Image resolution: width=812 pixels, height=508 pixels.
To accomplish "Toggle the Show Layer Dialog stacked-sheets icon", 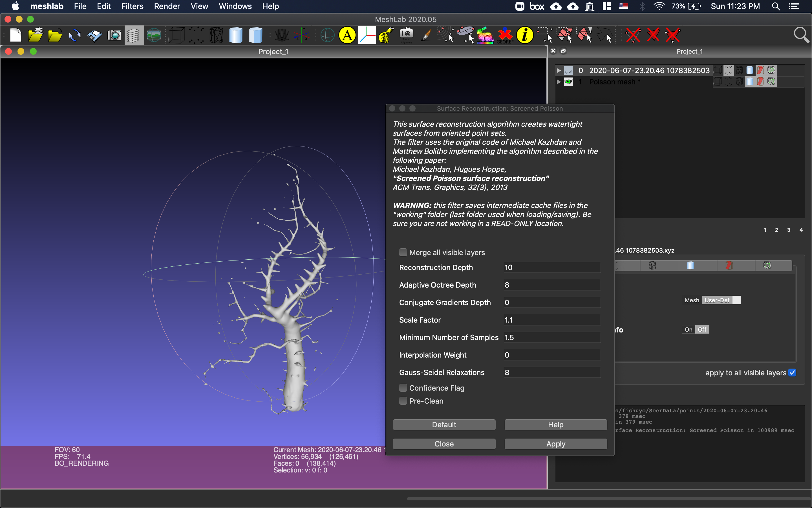I will (x=134, y=35).
